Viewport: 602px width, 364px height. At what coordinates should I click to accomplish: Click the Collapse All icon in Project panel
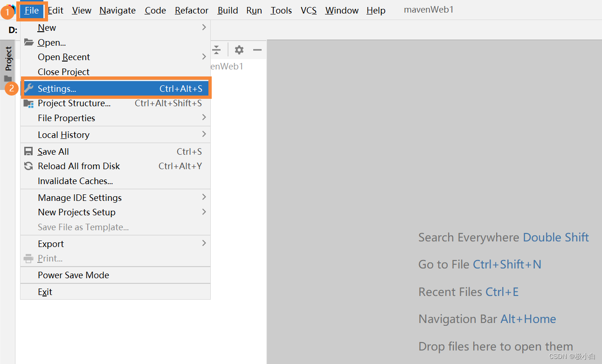click(216, 49)
